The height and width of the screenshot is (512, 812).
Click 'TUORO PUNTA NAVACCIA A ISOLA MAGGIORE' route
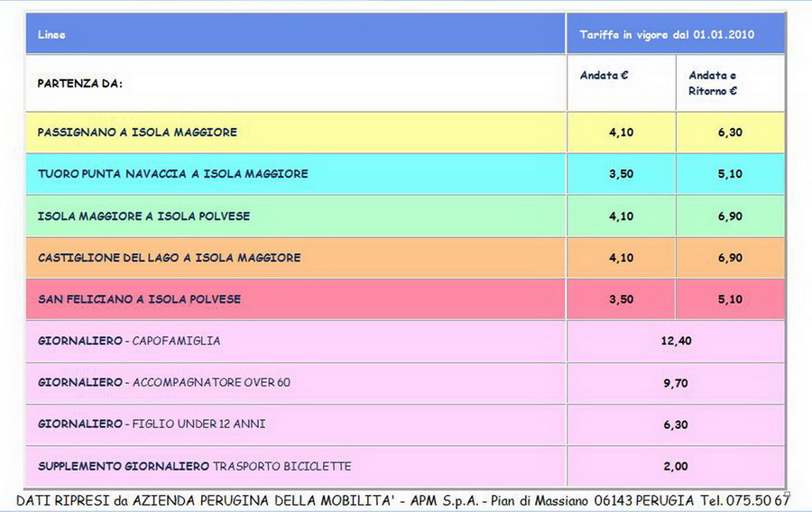pos(172,174)
